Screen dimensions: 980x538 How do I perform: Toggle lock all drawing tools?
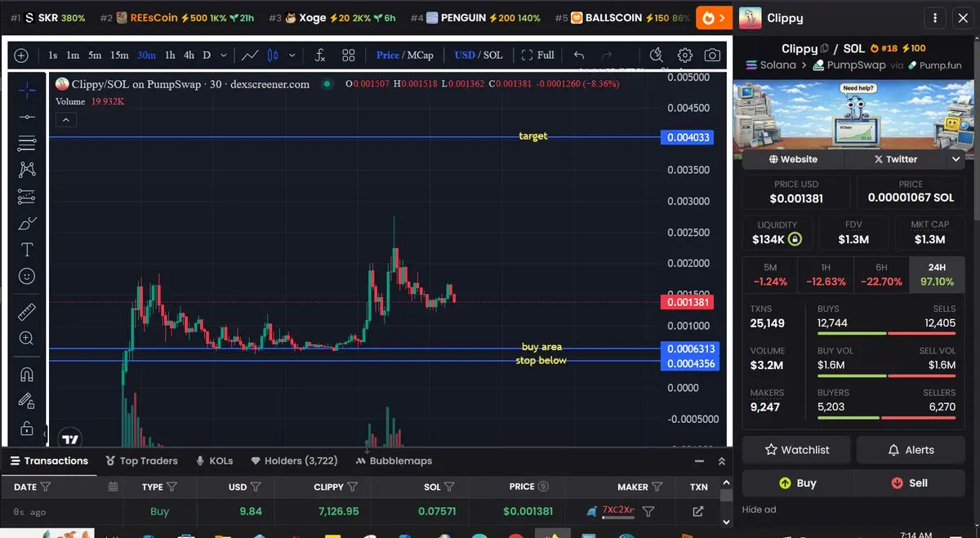click(x=27, y=428)
